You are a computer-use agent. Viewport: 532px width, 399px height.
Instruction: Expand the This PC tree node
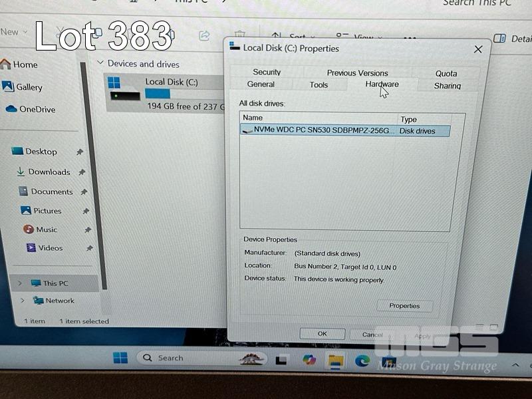[19, 283]
